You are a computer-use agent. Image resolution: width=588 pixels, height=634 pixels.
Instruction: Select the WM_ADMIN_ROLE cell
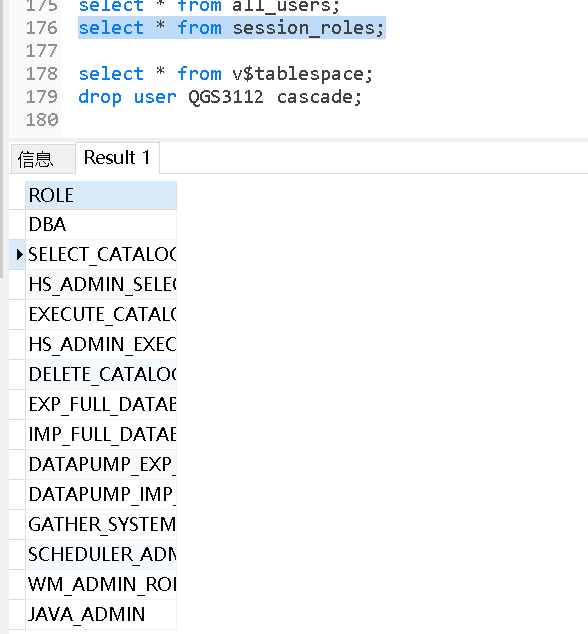[101, 584]
